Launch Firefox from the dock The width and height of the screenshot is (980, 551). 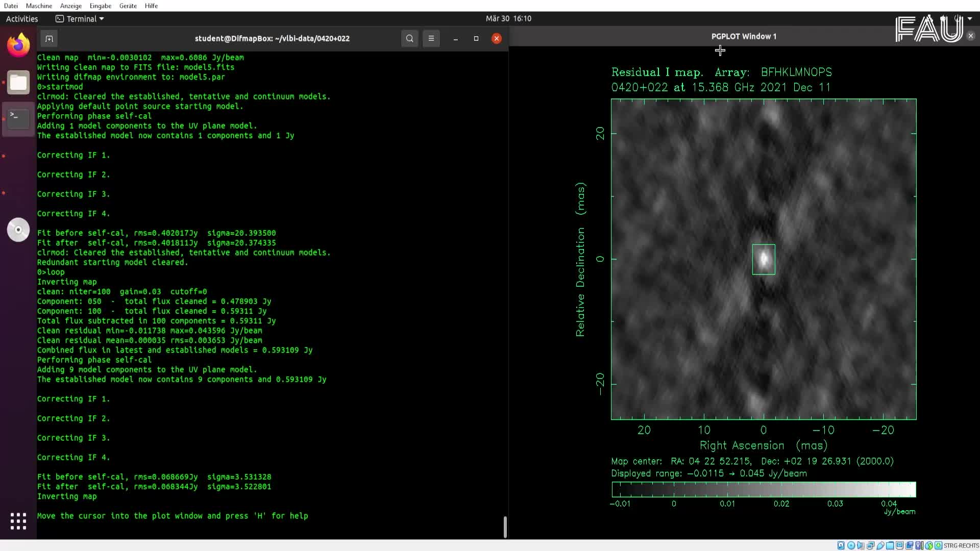pos(18,44)
